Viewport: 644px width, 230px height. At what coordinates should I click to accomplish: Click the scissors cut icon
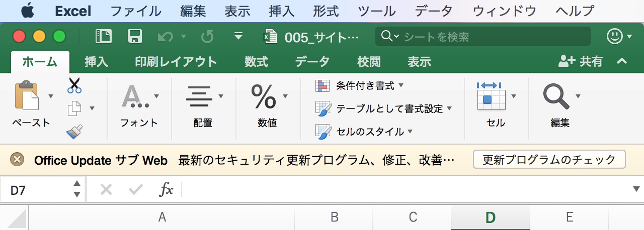[74, 85]
